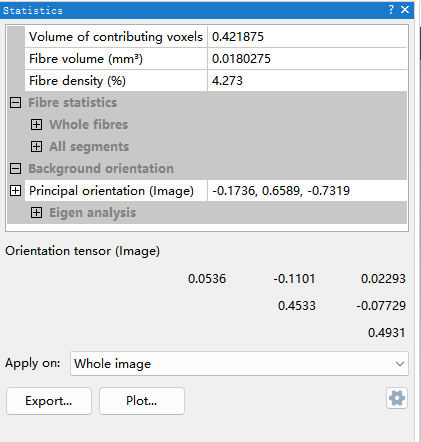Close the Statistics panel
Viewport: 421px width, 442px height.
405,9
